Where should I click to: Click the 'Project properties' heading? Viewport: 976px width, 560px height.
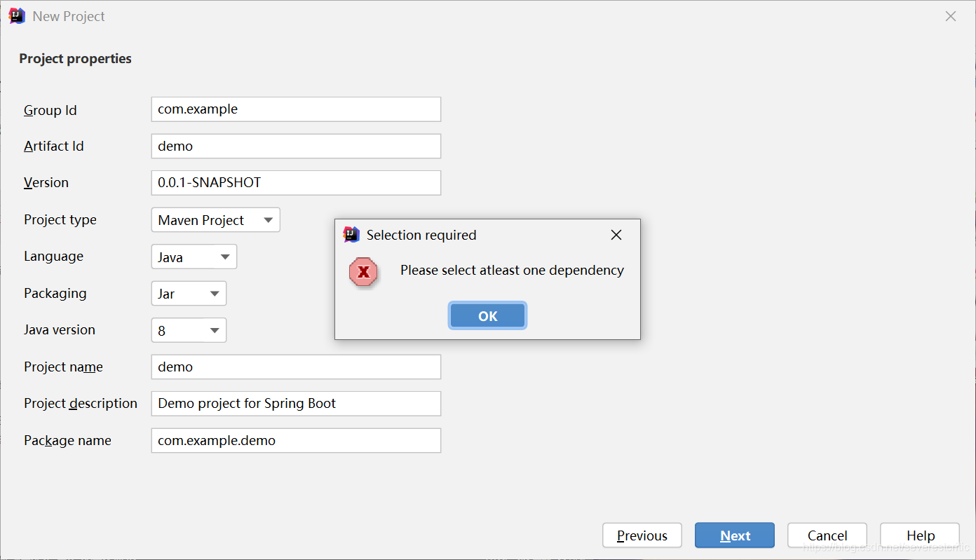tap(76, 59)
